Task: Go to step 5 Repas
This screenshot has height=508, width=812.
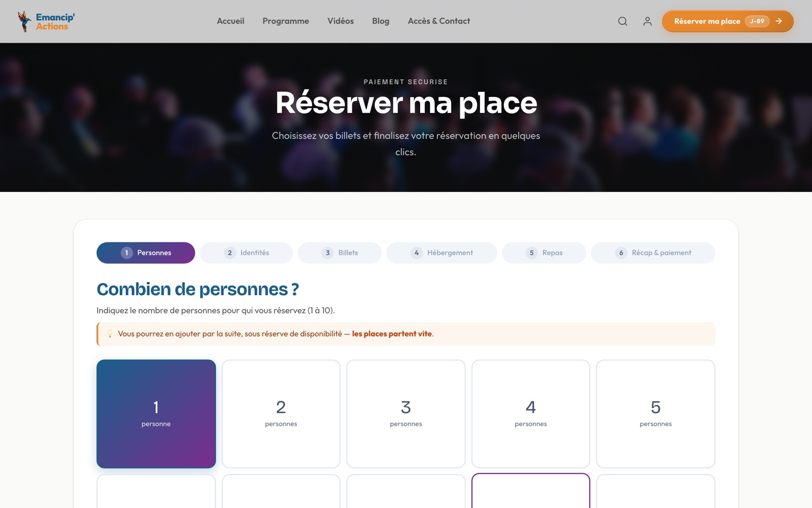Action: [544, 253]
